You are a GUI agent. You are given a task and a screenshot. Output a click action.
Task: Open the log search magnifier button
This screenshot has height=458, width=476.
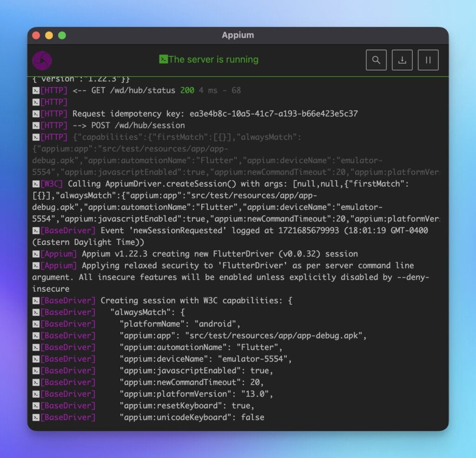[376, 60]
